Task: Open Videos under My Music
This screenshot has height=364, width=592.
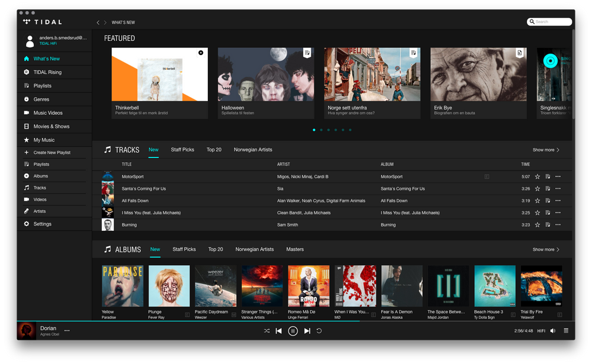Action: pyautogui.click(x=40, y=199)
